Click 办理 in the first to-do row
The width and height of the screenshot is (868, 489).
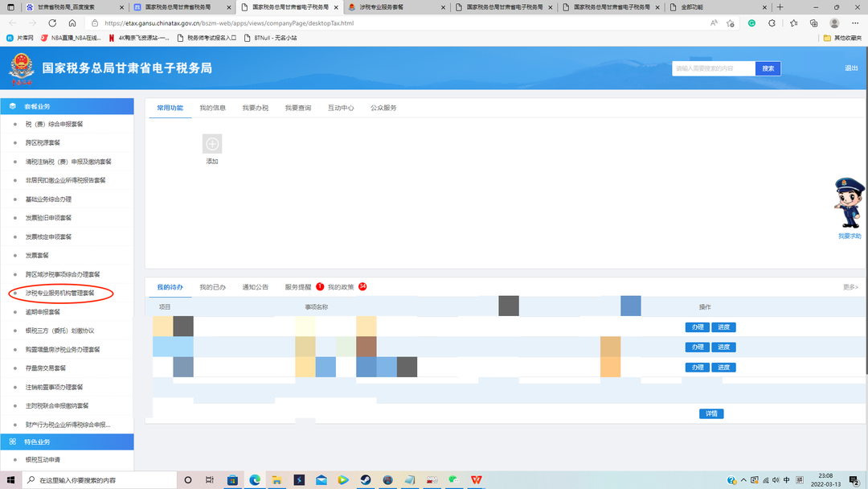[697, 327]
